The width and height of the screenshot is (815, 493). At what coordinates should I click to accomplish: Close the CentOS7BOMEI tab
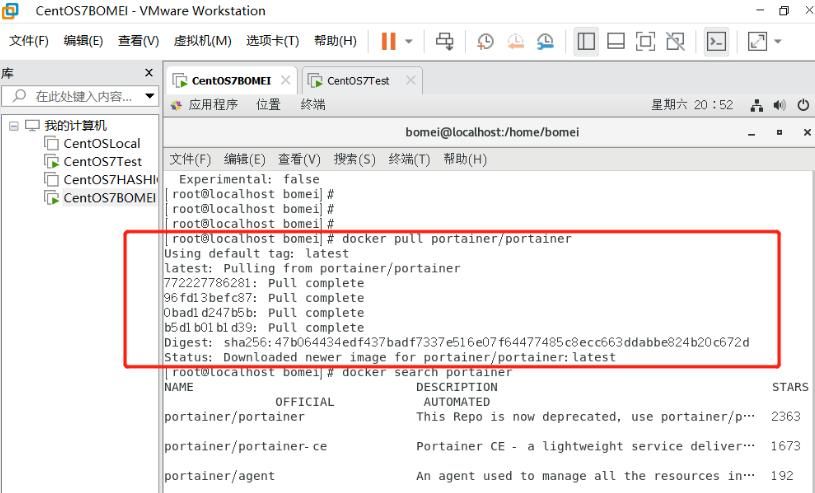tap(285, 80)
